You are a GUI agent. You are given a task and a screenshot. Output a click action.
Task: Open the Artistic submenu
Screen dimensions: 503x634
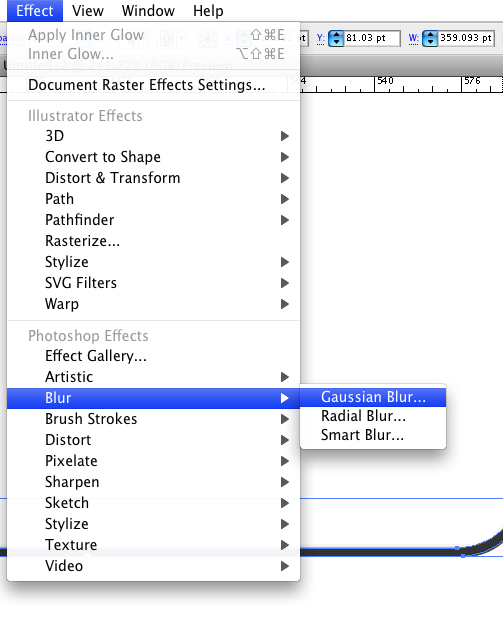coord(153,377)
